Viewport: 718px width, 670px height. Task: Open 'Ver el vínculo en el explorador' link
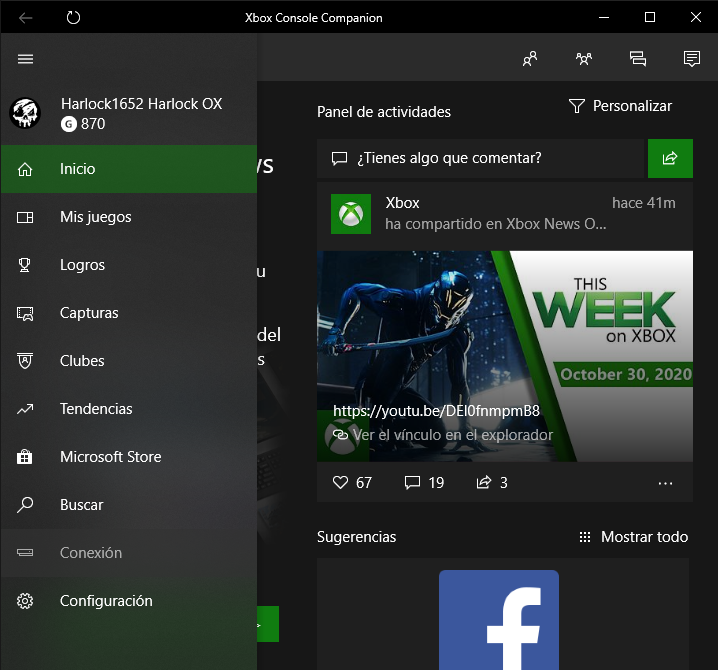[x=452, y=435]
